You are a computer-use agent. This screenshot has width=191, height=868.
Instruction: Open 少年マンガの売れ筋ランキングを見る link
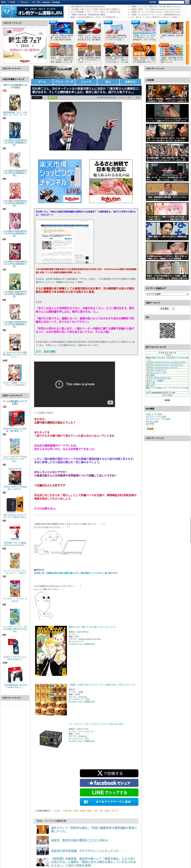point(15,86)
